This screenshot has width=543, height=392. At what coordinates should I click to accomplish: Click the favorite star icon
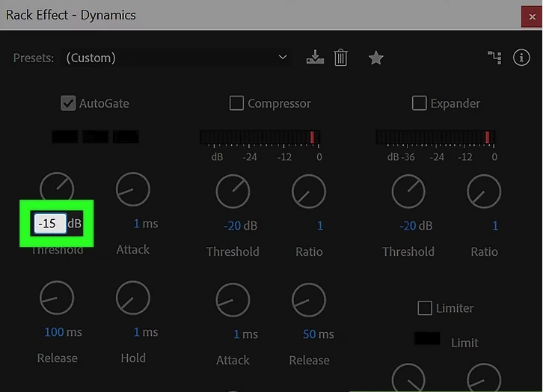(x=375, y=58)
